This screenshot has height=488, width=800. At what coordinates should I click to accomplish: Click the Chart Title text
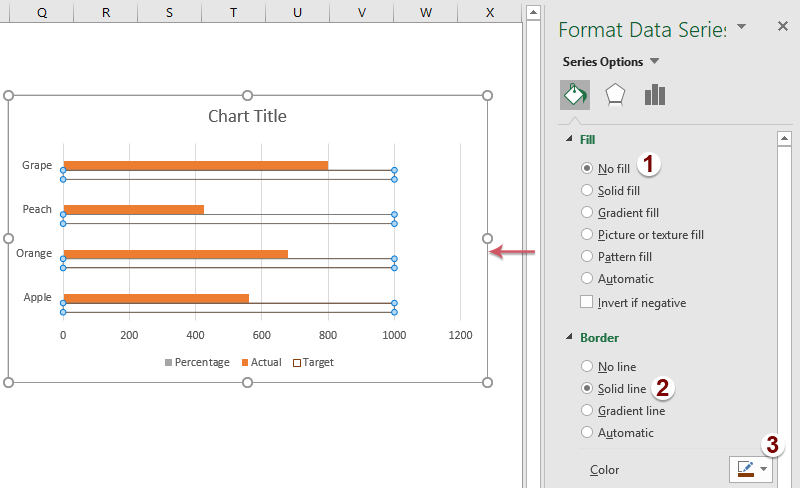click(x=247, y=116)
